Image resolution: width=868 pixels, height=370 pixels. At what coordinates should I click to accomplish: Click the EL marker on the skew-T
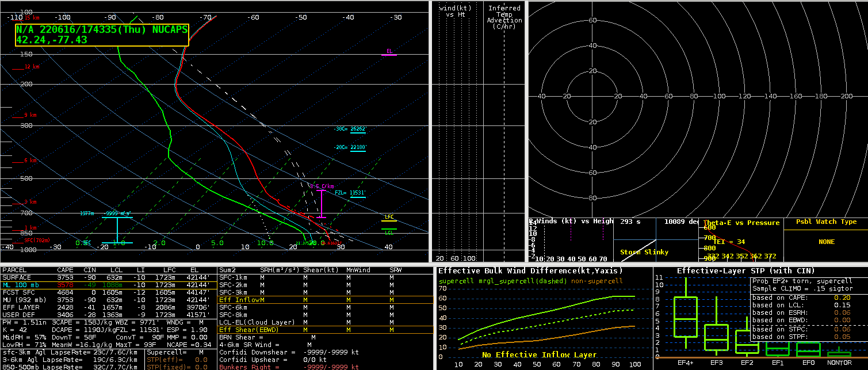[389, 52]
